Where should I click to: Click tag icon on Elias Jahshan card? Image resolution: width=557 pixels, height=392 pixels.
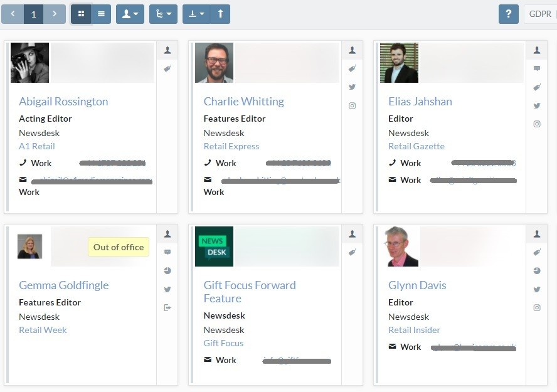537,87
